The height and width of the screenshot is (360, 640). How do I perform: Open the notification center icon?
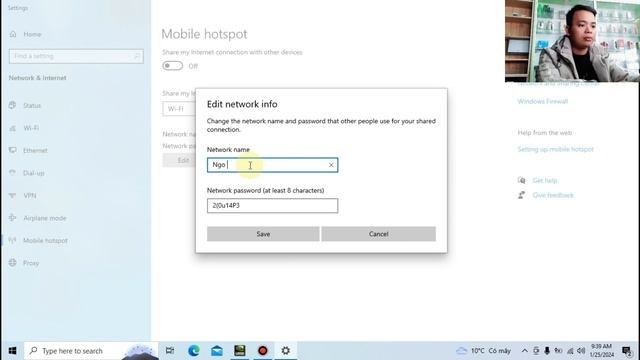[627, 351]
